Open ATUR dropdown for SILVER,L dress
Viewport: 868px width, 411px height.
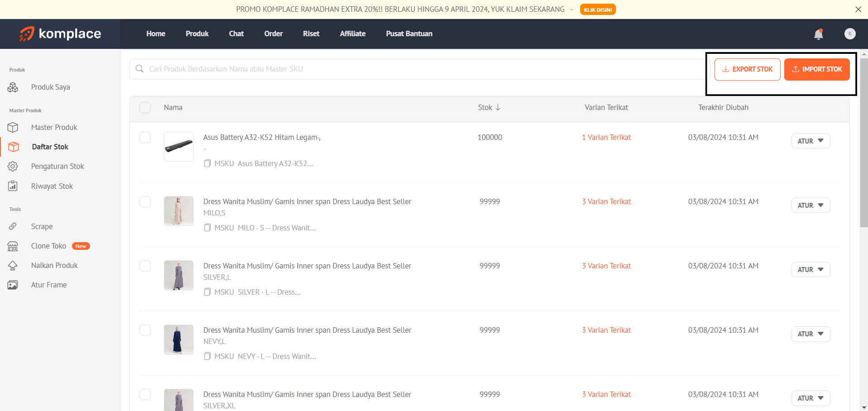click(x=811, y=269)
